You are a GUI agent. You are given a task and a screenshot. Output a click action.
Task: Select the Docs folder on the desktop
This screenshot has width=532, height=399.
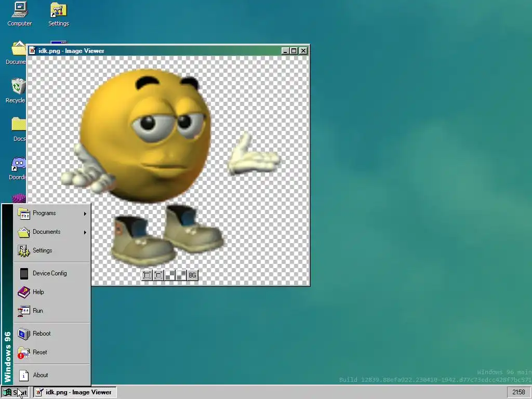click(19, 129)
